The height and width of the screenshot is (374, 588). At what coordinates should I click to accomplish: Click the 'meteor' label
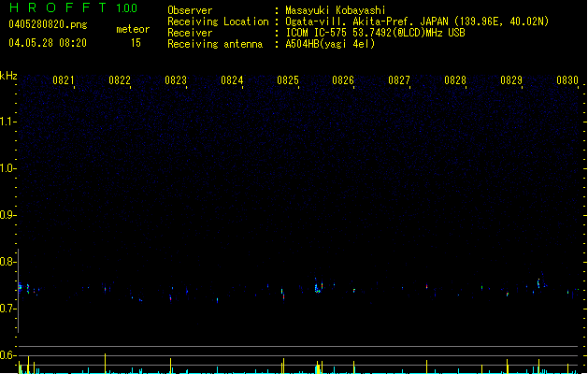[x=133, y=29]
